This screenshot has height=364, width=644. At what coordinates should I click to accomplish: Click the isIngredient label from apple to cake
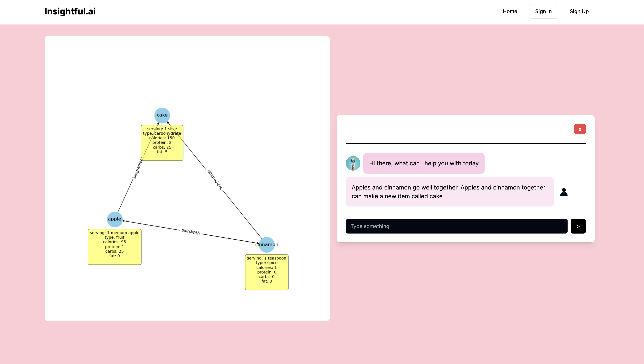(138, 168)
